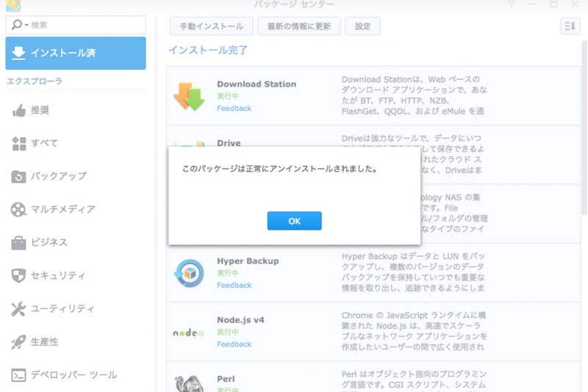Click the briefcase business icon
Image resolution: width=588 pixels, height=392 pixels.
tap(19, 242)
